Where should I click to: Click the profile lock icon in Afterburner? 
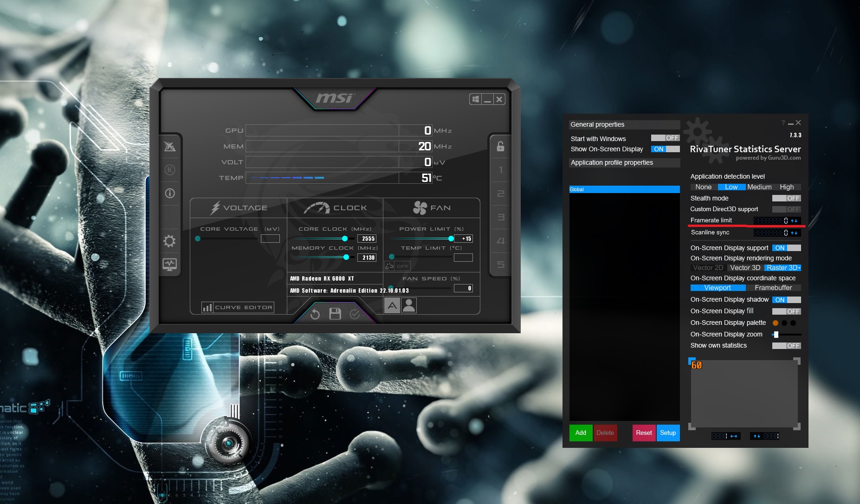[x=500, y=146]
